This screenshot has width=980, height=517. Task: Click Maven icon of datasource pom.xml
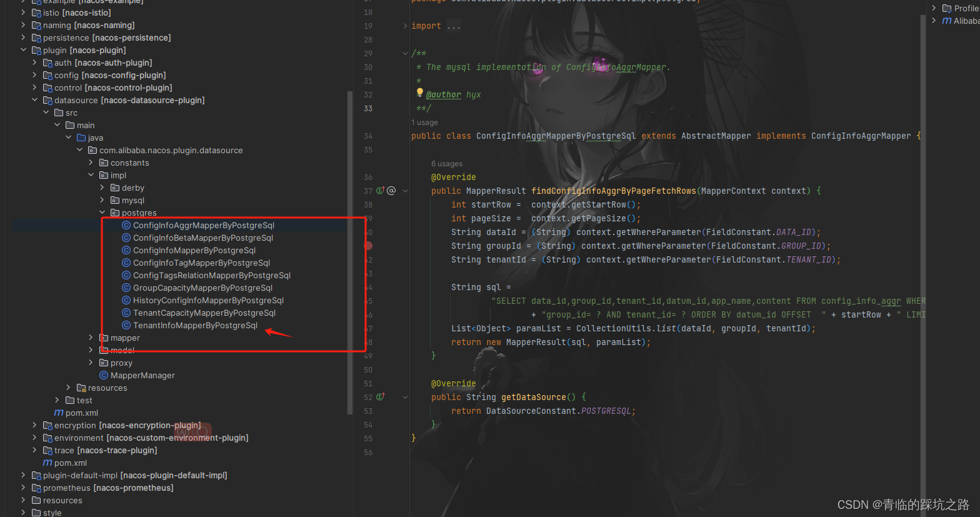(x=59, y=413)
